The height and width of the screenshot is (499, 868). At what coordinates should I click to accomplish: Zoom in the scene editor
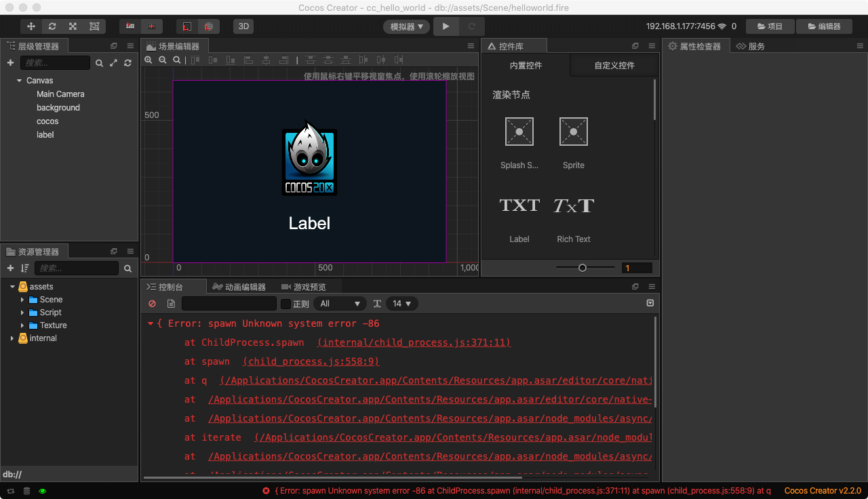pyautogui.click(x=149, y=60)
